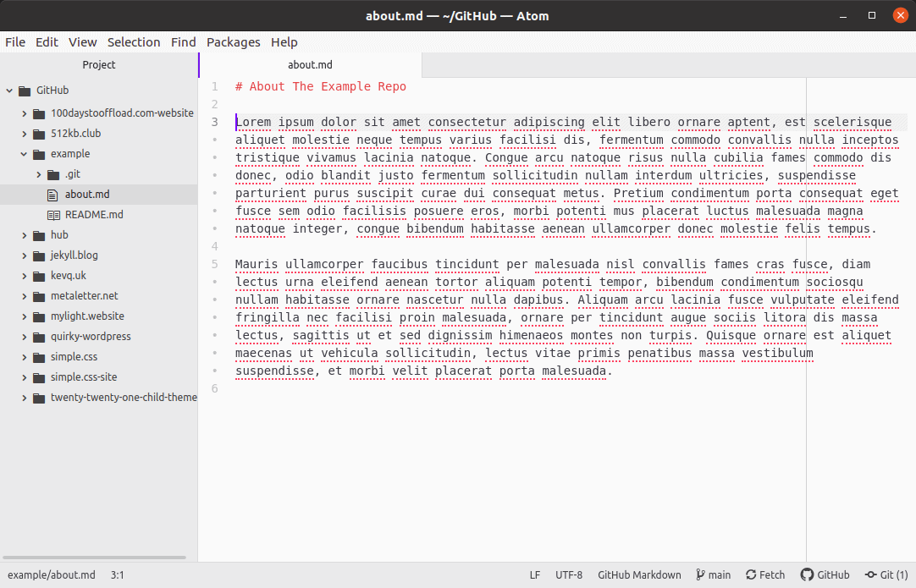Expand the simple.css-site folder

click(23, 376)
